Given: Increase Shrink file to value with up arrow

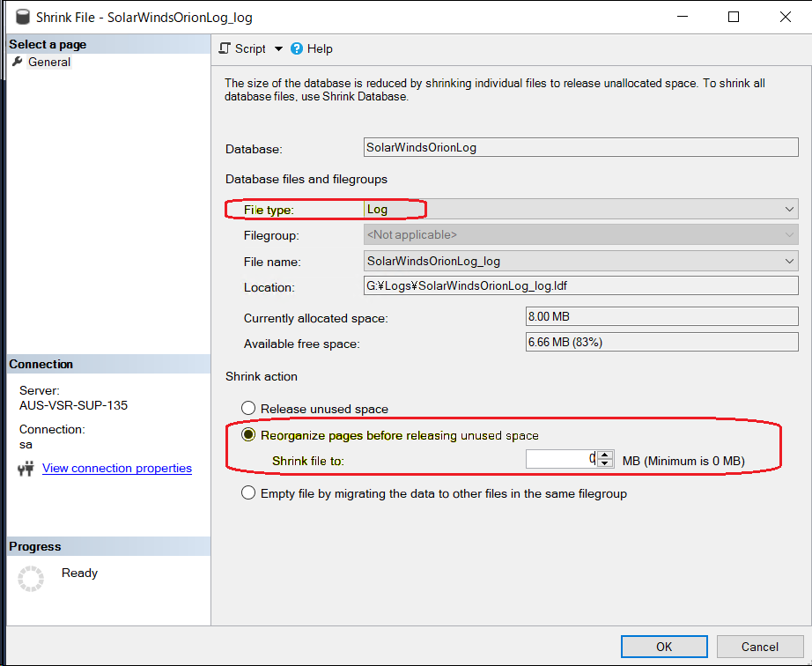Looking at the screenshot, I should click(x=605, y=455).
